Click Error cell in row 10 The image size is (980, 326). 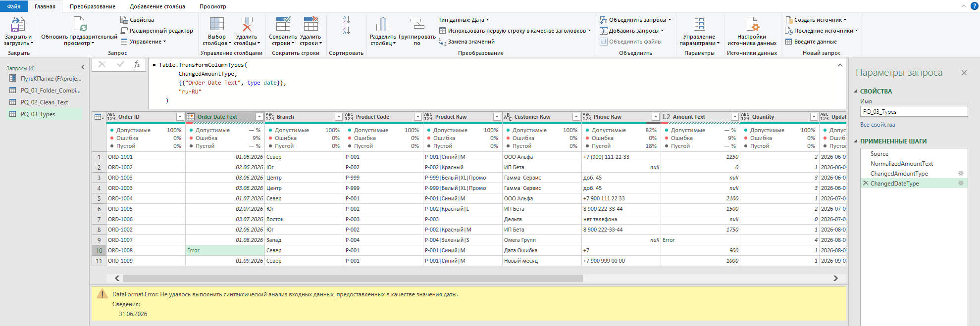click(x=225, y=250)
